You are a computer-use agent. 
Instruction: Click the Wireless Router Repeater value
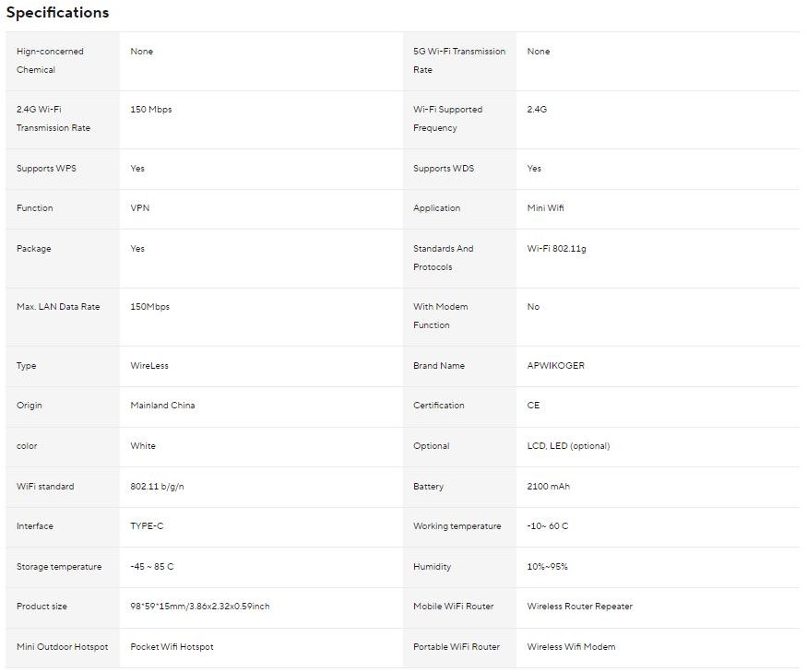point(579,607)
